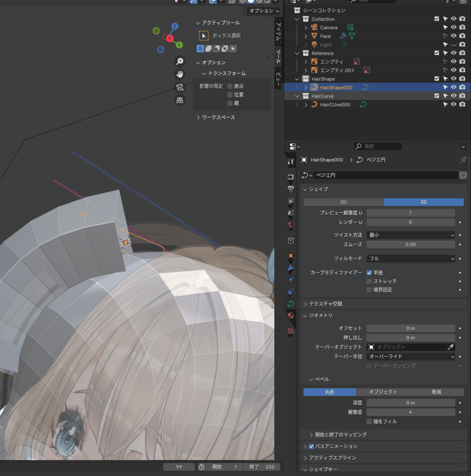Toggle camera view with the camera gizmo
The width and height of the screenshot is (471, 476).
click(180, 87)
